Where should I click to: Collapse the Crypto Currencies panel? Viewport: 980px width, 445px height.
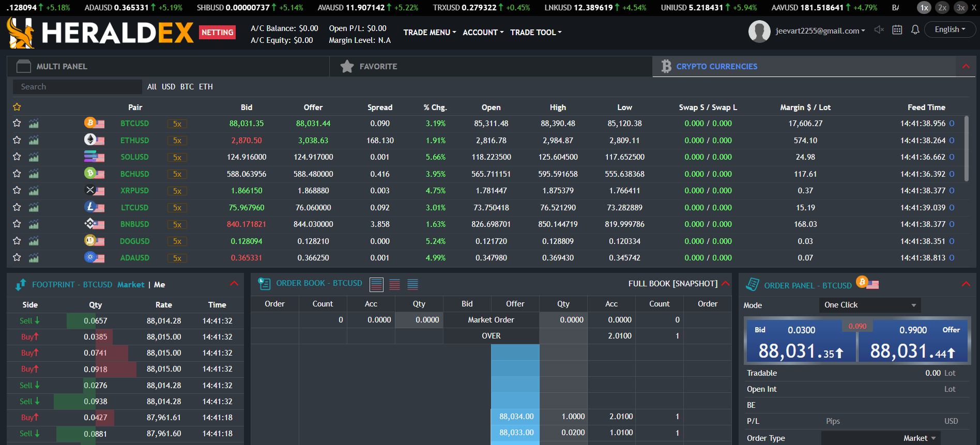tap(966, 67)
